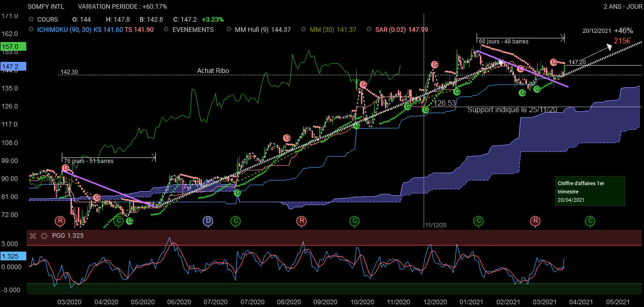This screenshot has width=644, height=307.
Task: Click the blue 147.2 current price tag
Action: coord(13,66)
